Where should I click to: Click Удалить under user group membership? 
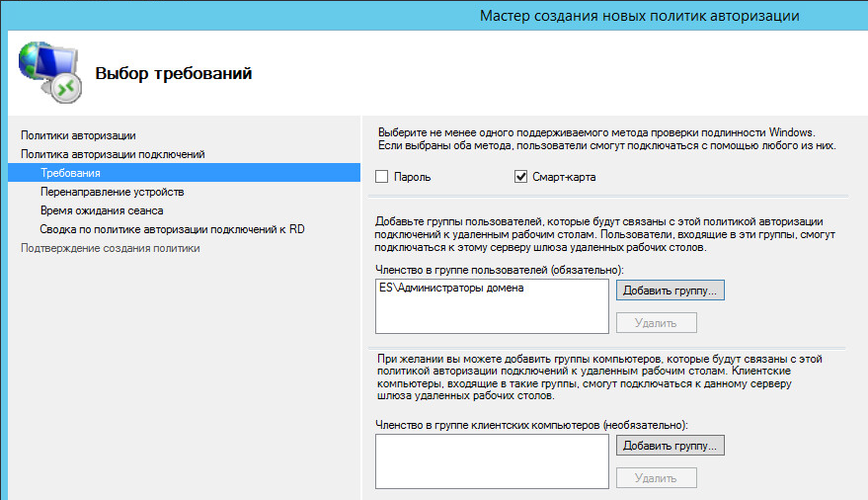tap(656, 323)
